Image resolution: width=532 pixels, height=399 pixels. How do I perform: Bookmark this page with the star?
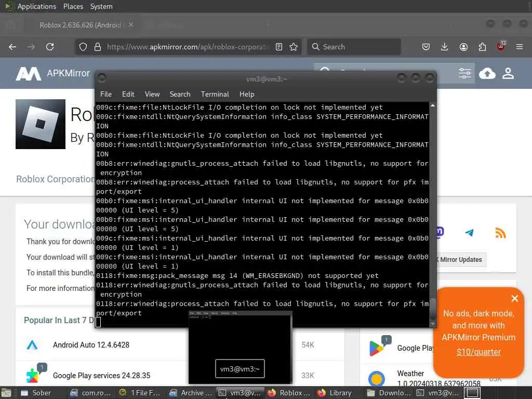294,47
